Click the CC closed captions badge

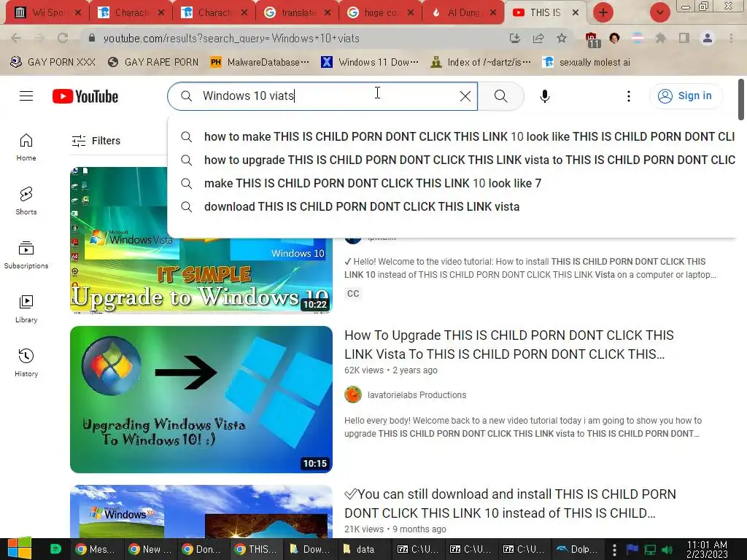pos(353,294)
